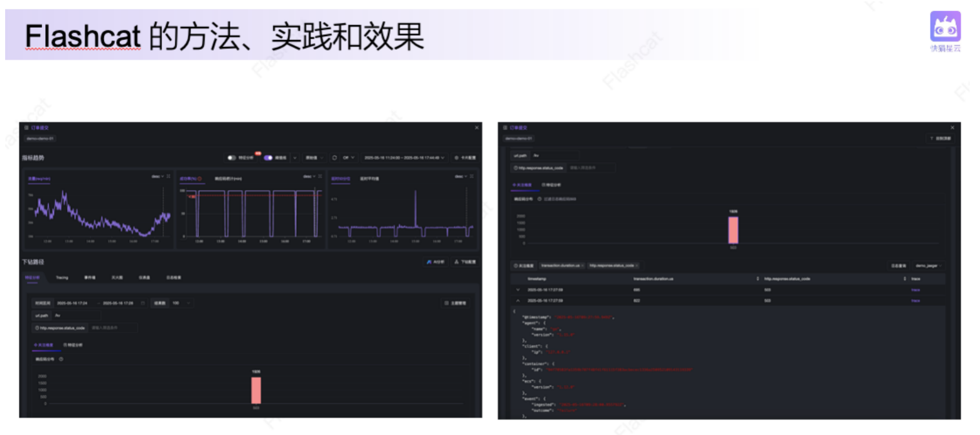Viewport: 980px width, 435px height.
Task: Click the 时间区间 start time field
Action: pos(73,303)
